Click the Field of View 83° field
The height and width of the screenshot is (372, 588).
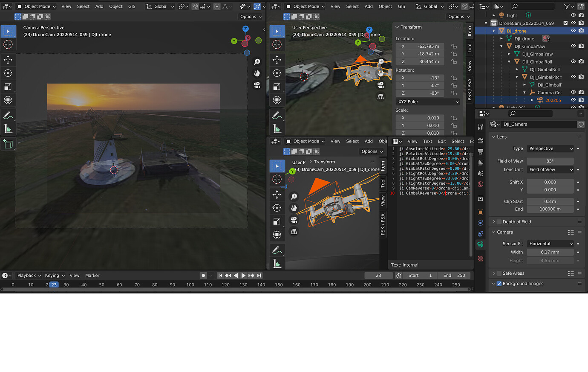pyautogui.click(x=550, y=161)
